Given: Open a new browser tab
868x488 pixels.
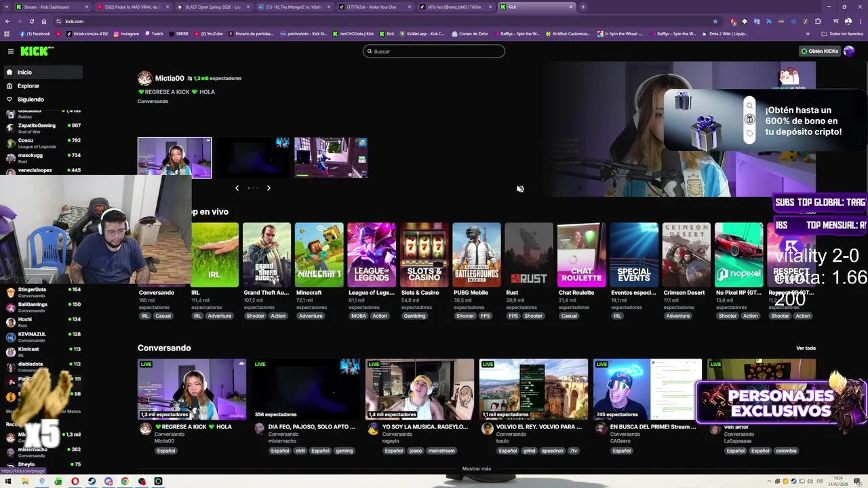Looking at the screenshot, I should point(583,7).
